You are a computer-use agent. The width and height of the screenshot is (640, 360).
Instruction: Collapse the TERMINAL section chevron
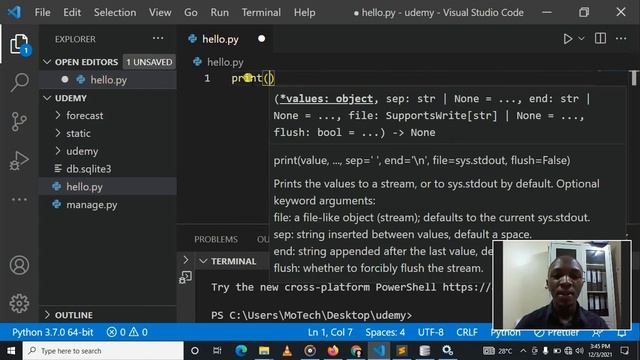(203, 261)
